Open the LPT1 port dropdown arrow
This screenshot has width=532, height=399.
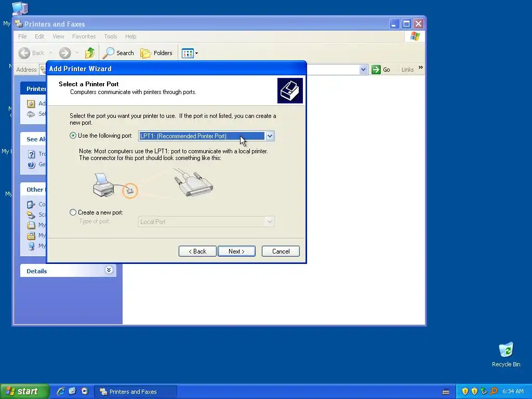[x=270, y=136]
